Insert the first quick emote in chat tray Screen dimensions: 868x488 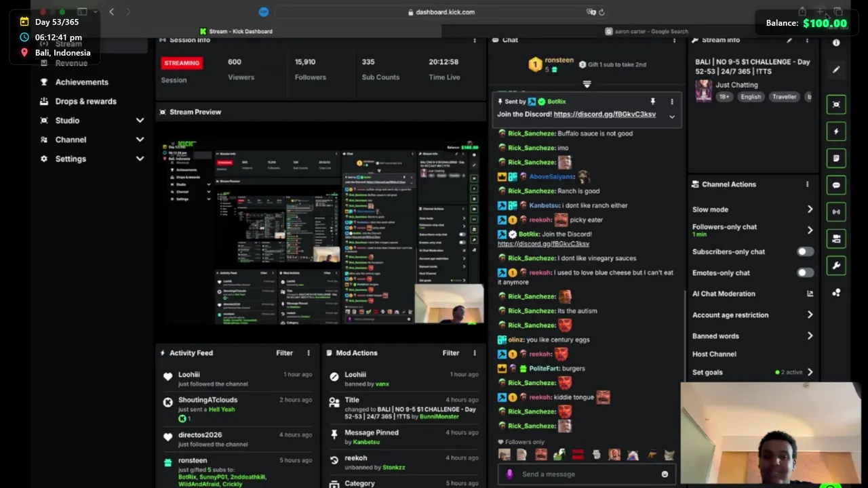click(504, 455)
